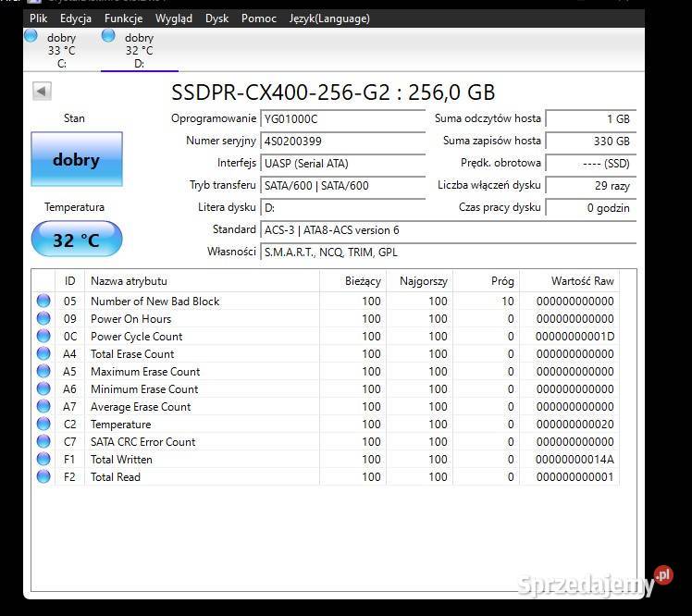
Task: Select the Total Read attribute name
Action: click(116, 477)
